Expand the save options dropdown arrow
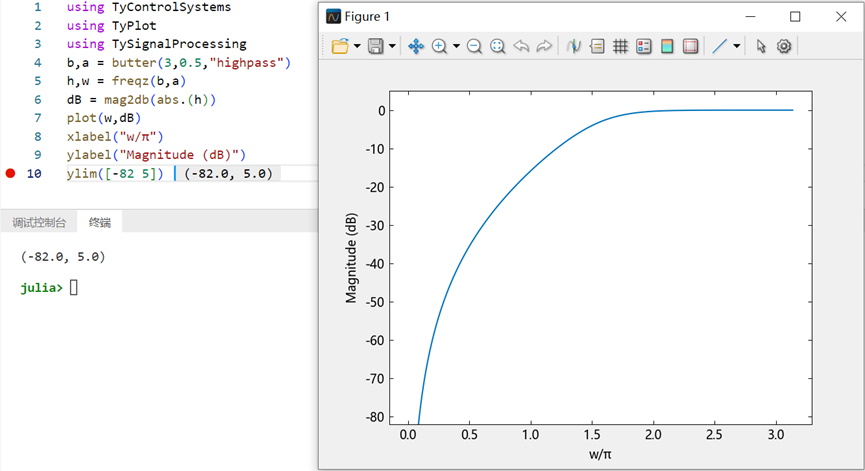This screenshot has height=471, width=865. (x=392, y=46)
